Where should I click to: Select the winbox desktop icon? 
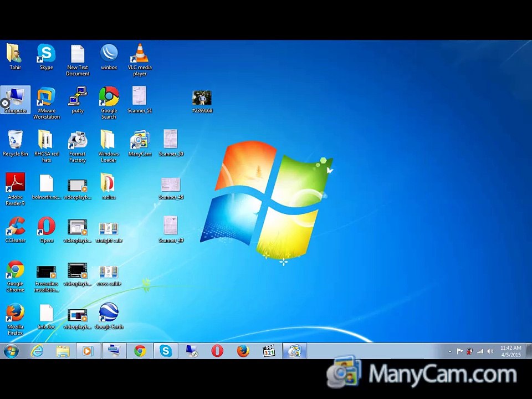[109, 57]
